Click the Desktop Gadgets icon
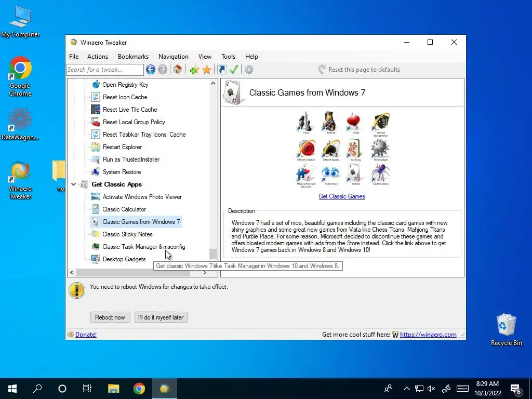Viewport: 532px width, 399px height. (x=96, y=259)
